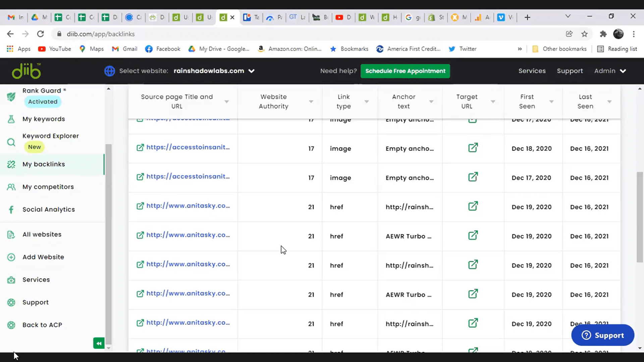This screenshot has height=362, width=644.
Task: Click the page vertical scrollbar thumb
Action: pos(640,217)
